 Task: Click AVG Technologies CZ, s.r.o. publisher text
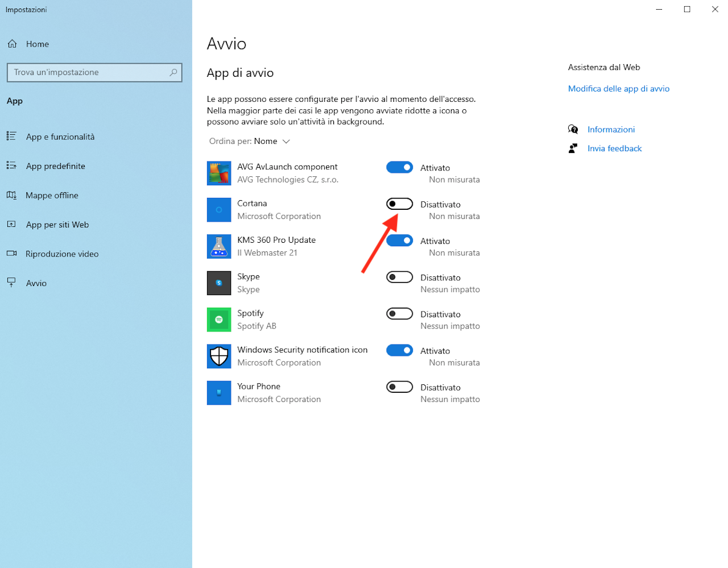pyautogui.click(x=288, y=180)
